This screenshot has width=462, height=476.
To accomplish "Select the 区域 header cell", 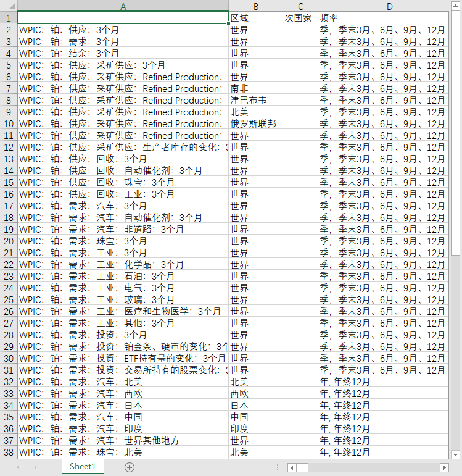I will (x=256, y=18).
